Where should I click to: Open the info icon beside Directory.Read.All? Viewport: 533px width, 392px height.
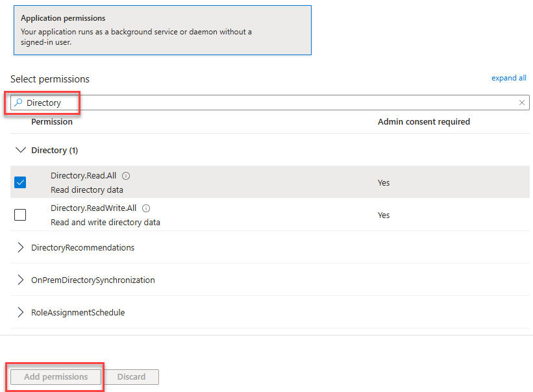pyautogui.click(x=126, y=176)
